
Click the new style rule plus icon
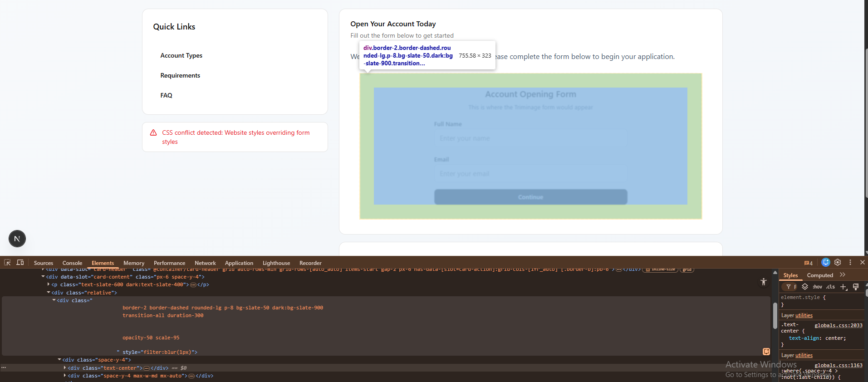tap(843, 287)
